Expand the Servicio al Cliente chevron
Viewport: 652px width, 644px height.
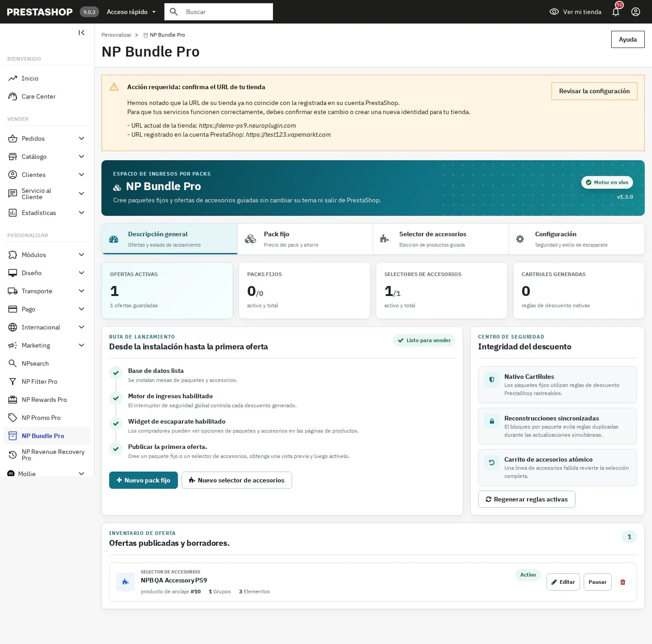[81, 194]
